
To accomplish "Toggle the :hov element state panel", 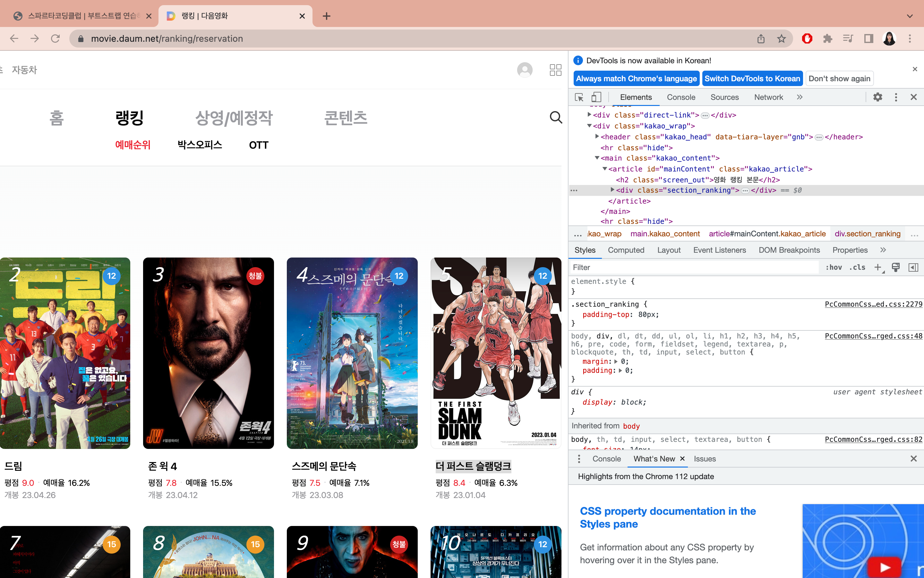I will click(x=834, y=267).
